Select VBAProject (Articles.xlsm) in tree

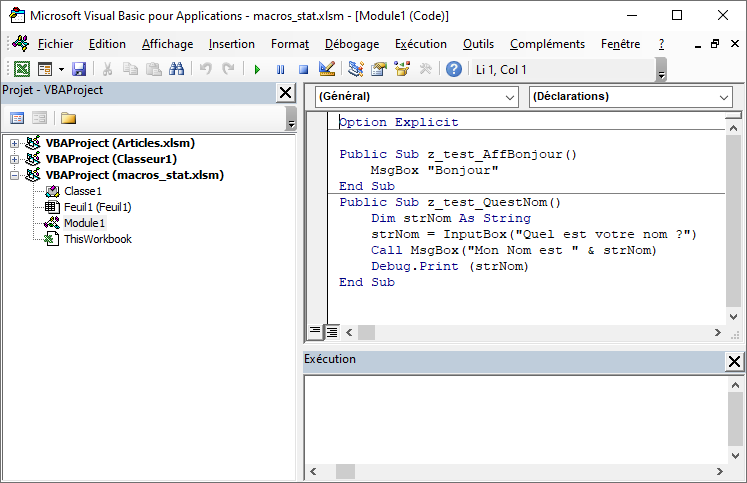click(120, 143)
